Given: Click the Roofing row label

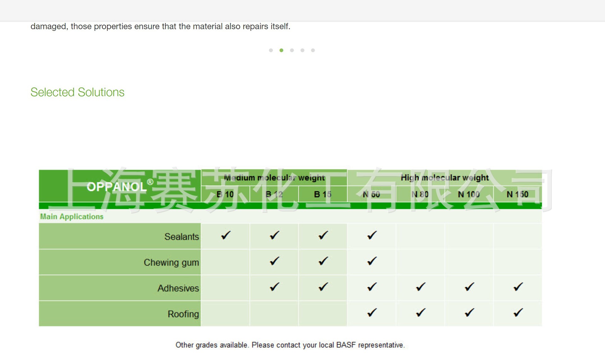Looking at the screenshot, I should [183, 314].
